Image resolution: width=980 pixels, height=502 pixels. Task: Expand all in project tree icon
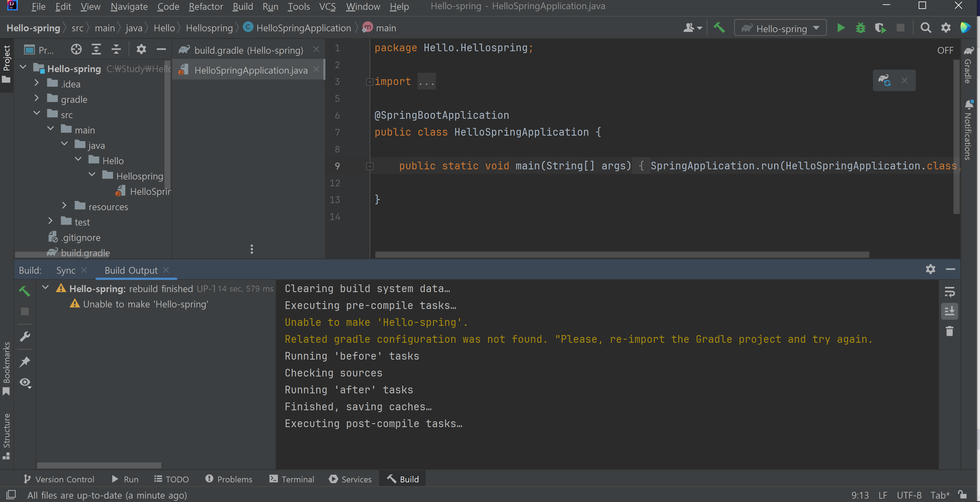click(96, 49)
